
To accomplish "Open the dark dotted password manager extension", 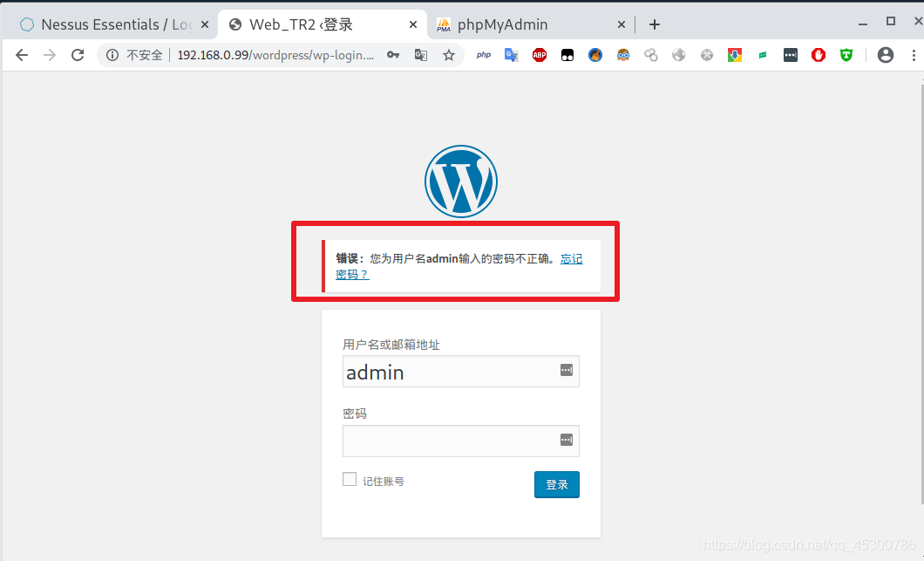I will (x=791, y=55).
